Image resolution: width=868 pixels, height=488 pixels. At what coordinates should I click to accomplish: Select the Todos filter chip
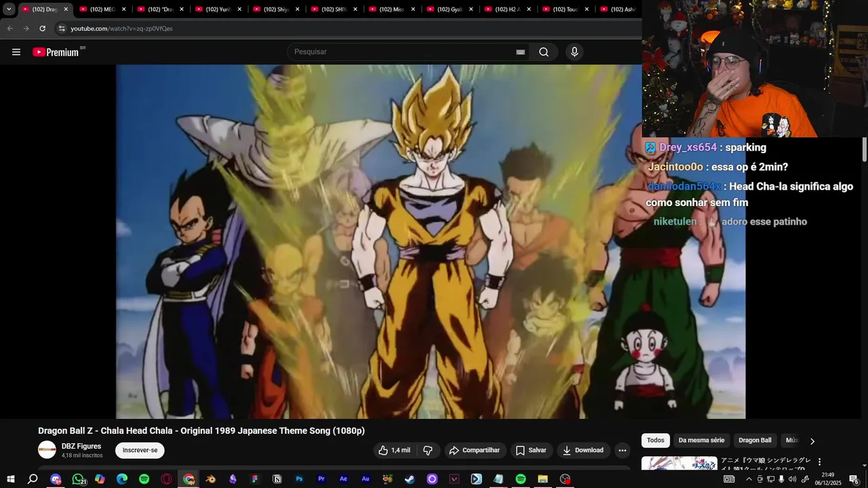656,441
